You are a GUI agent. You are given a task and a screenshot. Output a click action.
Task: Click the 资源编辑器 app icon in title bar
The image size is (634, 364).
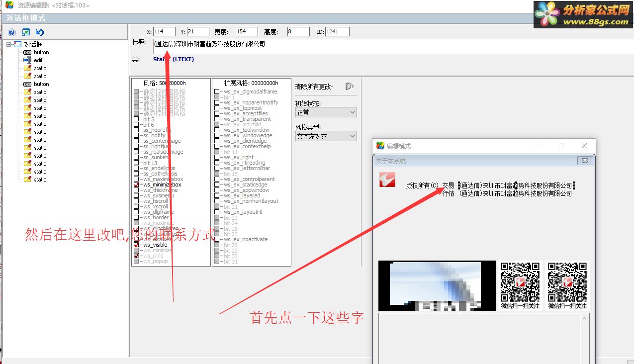pyautogui.click(x=9, y=5)
